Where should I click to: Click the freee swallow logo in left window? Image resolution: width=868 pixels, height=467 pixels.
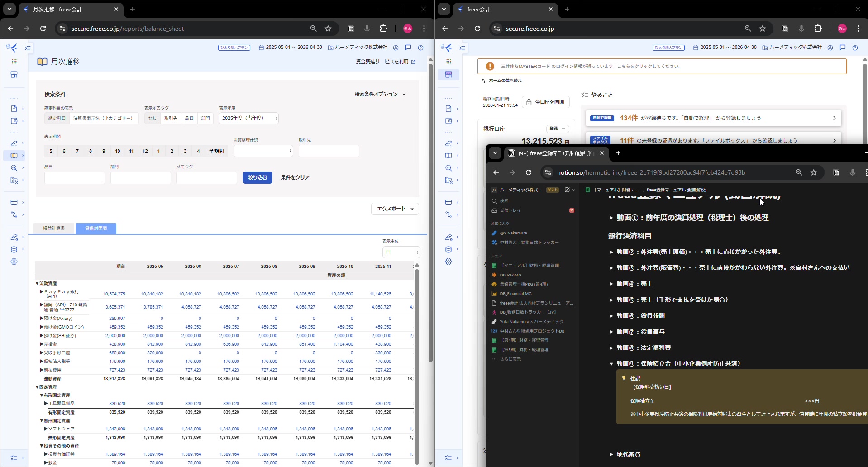coord(12,48)
